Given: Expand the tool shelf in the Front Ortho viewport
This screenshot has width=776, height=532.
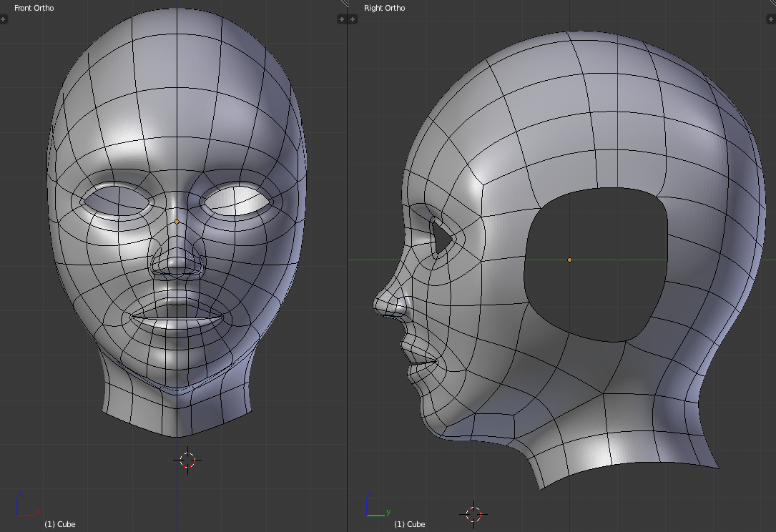Looking at the screenshot, I should point(4,19).
